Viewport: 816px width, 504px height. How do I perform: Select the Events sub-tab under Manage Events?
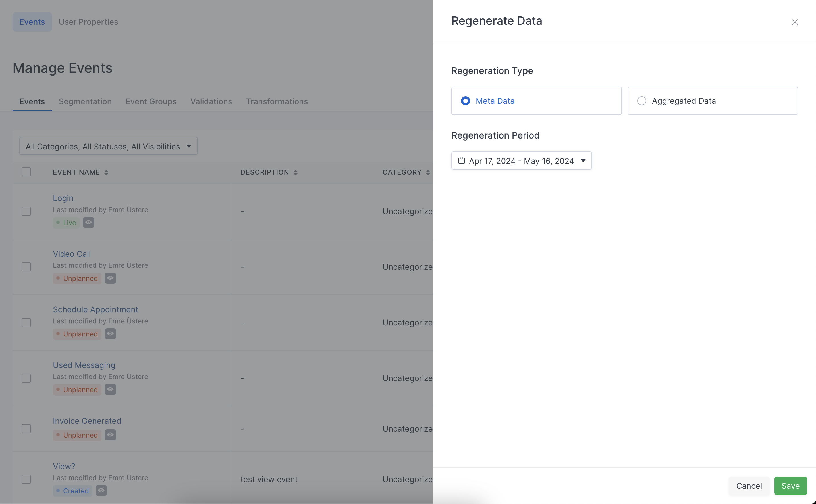click(x=32, y=101)
